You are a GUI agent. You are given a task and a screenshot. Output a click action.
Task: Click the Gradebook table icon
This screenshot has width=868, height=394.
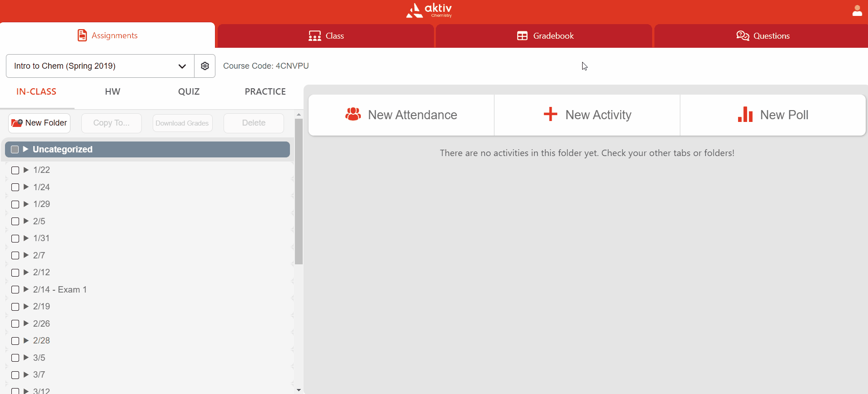[x=522, y=36]
